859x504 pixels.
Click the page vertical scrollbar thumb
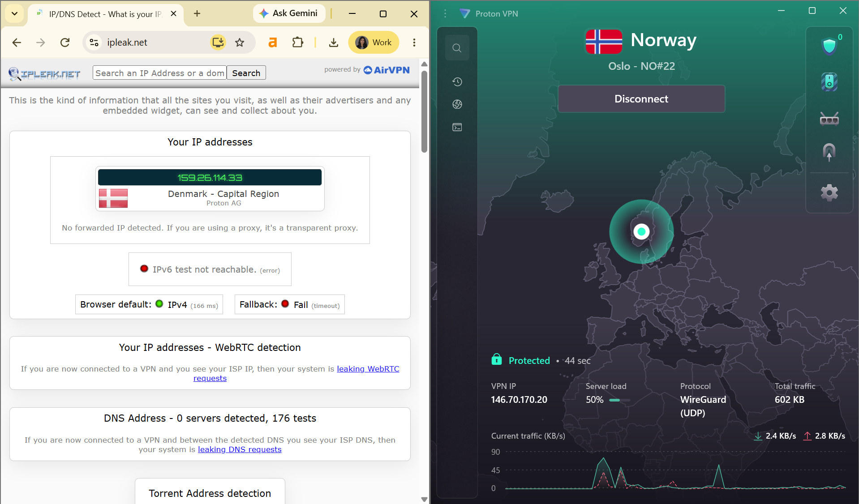[x=424, y=112]
